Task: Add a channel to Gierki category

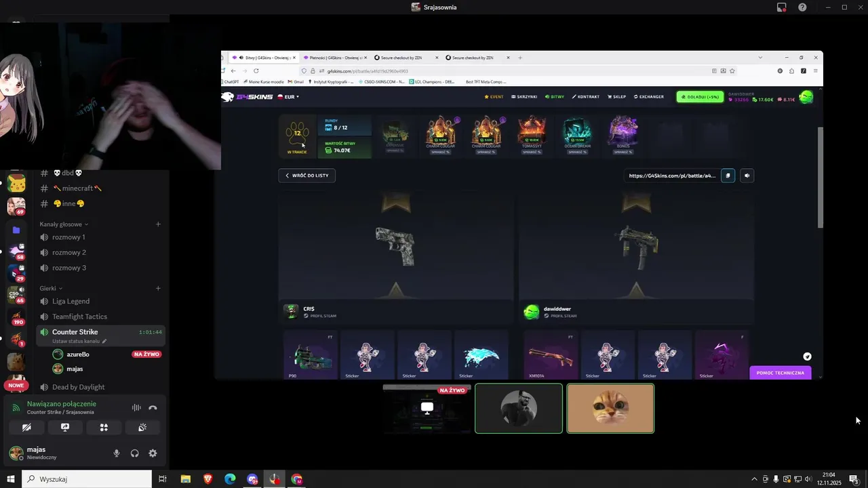Action: (158, 288)
